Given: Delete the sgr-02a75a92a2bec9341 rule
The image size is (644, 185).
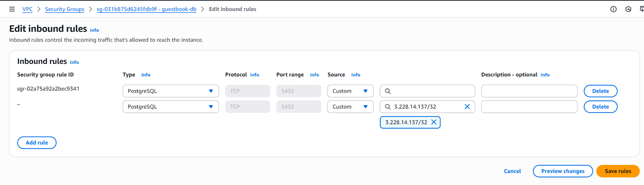Looking at the screenshot, I should point(600,91).
